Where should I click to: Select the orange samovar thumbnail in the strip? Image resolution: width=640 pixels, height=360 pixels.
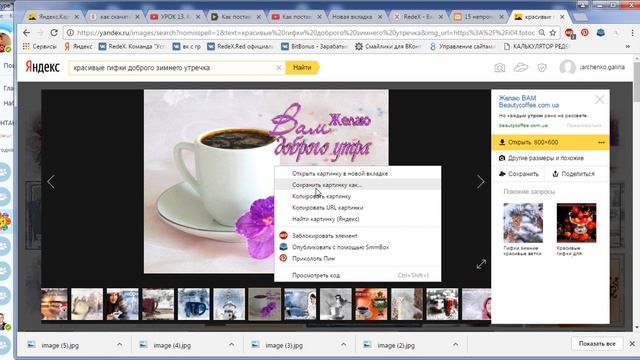[x=371, y=304]
